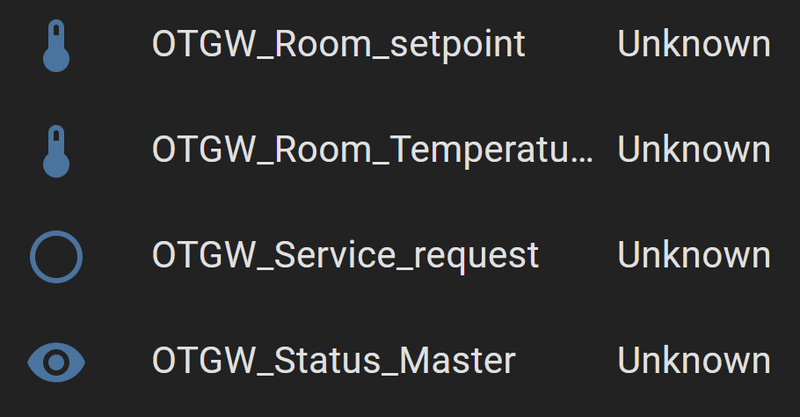This screenshot has width=800, height=417.
Task: Show the OTGW_Room_setpoint sensor details
Action: pos(338,45)
